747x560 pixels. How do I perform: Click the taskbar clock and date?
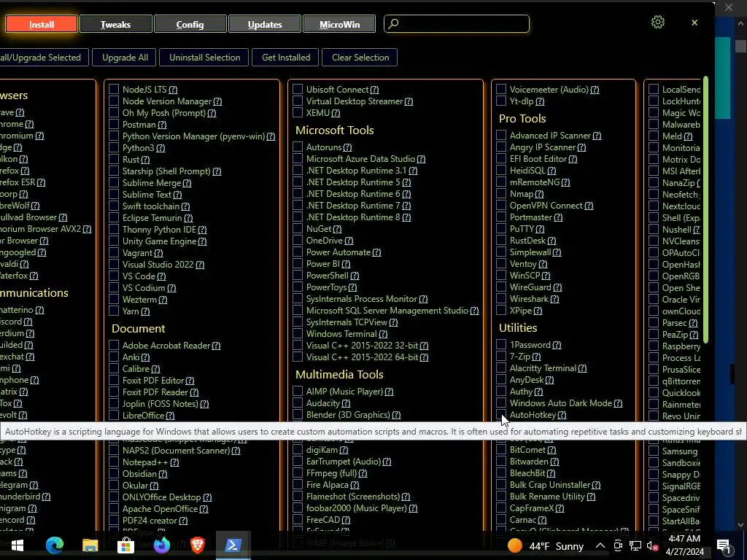[684, 545]
